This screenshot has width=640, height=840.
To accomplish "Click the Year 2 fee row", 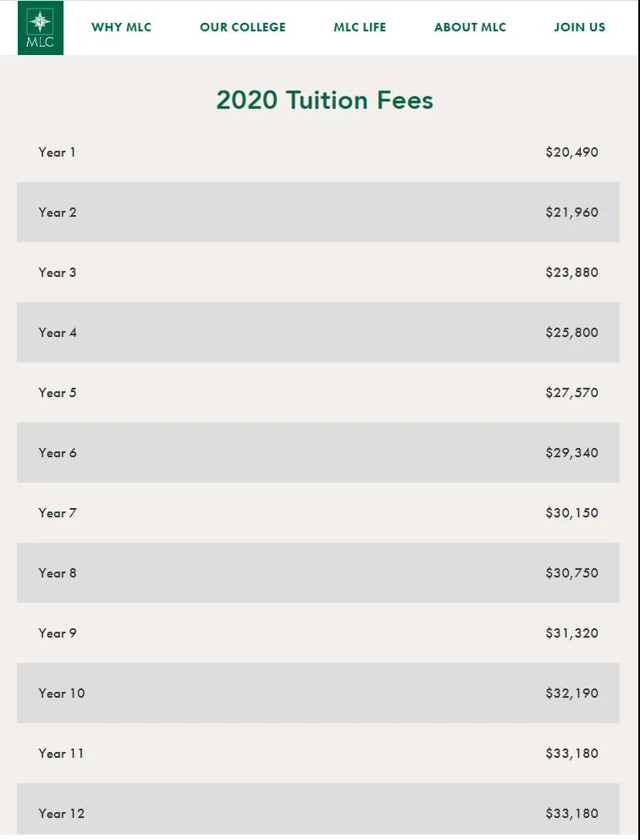I will [318, 213].
